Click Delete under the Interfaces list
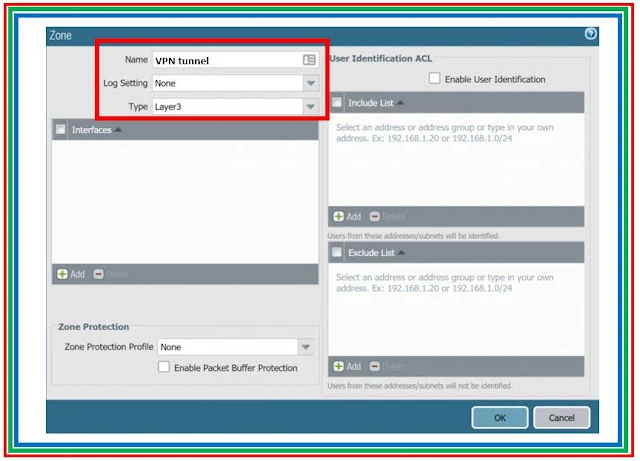640x461 pixels. point(111,274)
